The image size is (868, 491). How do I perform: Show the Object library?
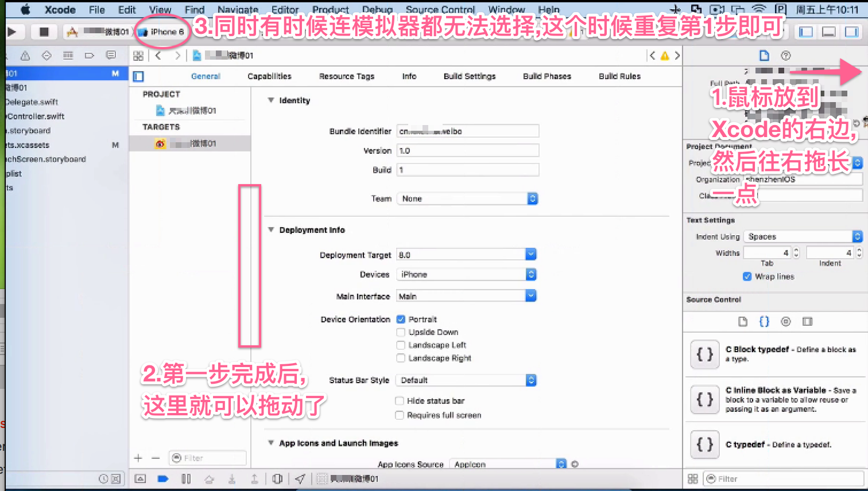pyautogui.click(x=786, y=322)
